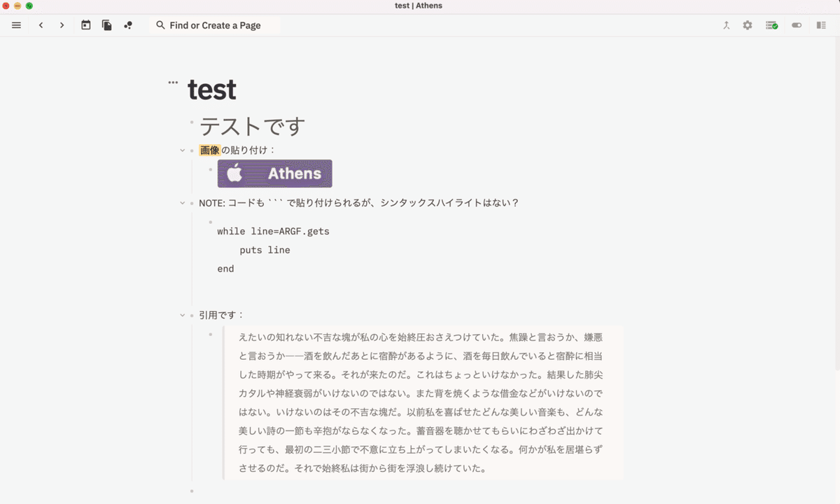Check database sync status icon
The height and width of the screenshot is (504, 840).
click(771, 25)
